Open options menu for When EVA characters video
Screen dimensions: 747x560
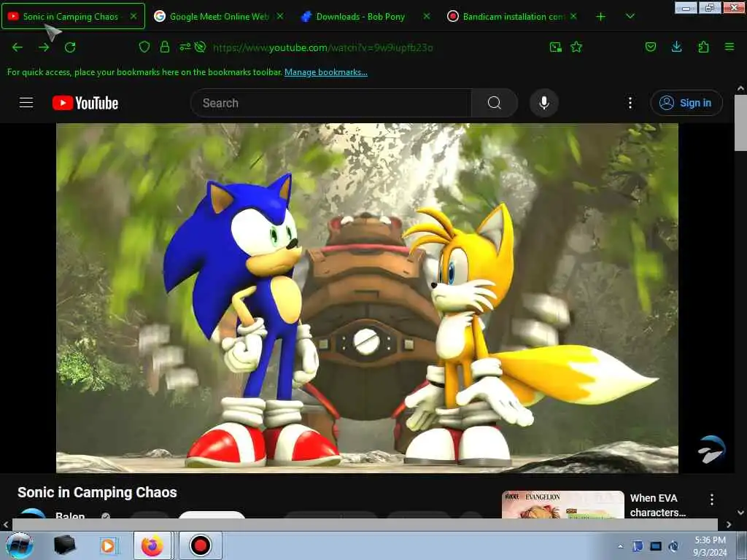pos(712,499)
